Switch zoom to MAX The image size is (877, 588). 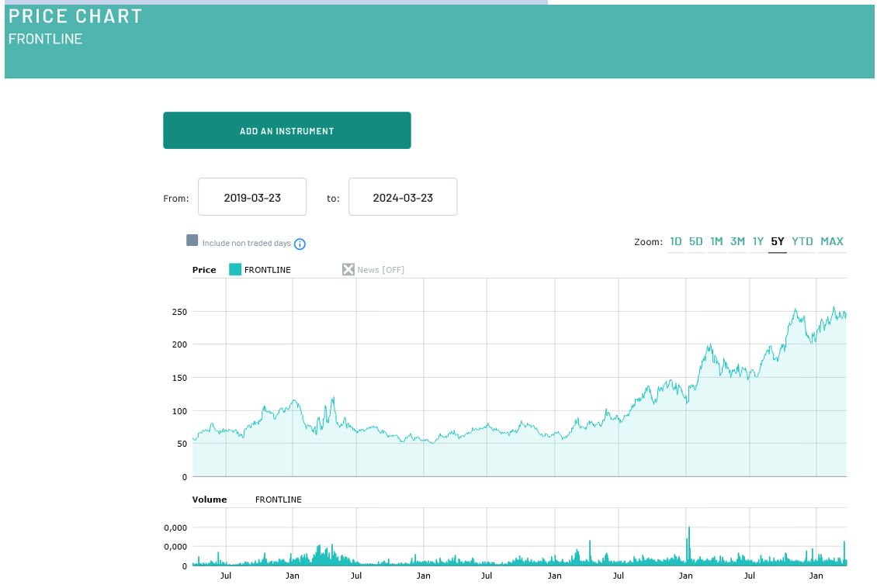point(832,241)
